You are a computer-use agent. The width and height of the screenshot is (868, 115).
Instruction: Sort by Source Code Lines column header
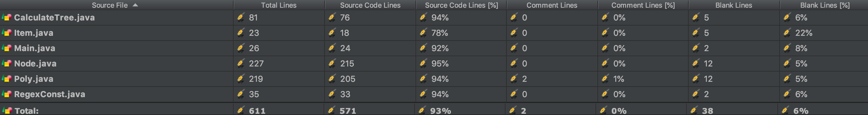(x=370, y=5)
